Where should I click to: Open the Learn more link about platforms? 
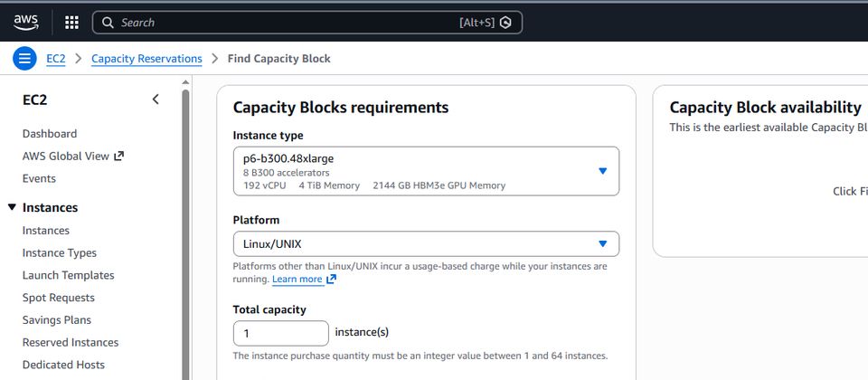[297, 280]
